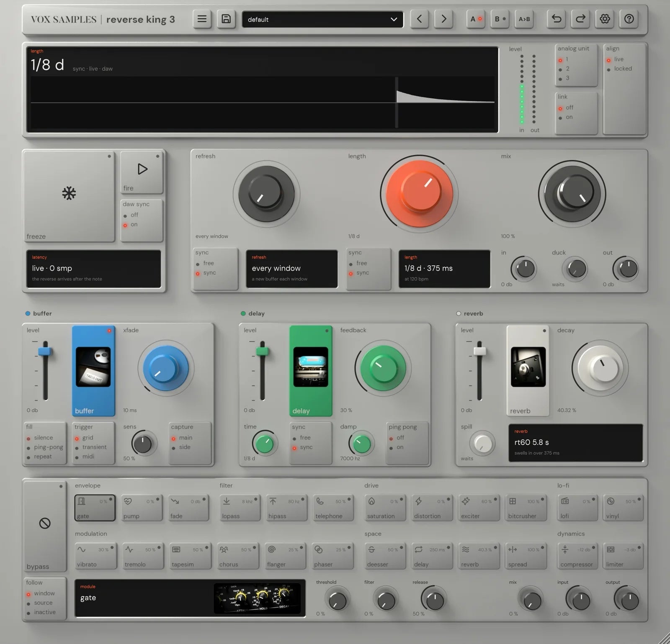Click the buffer level fader
The image size is (670, 644).
coord(45,351)
